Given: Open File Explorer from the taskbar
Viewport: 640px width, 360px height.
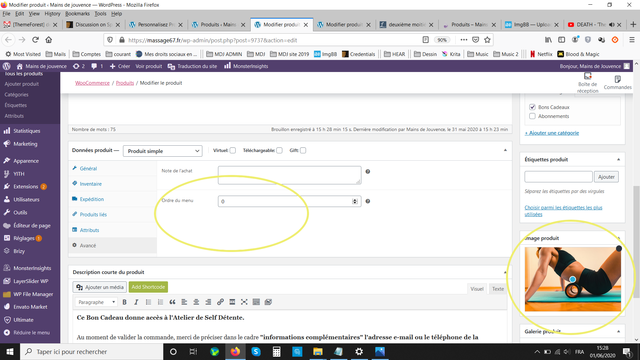Looking at the screenshot, I should 318,351.
